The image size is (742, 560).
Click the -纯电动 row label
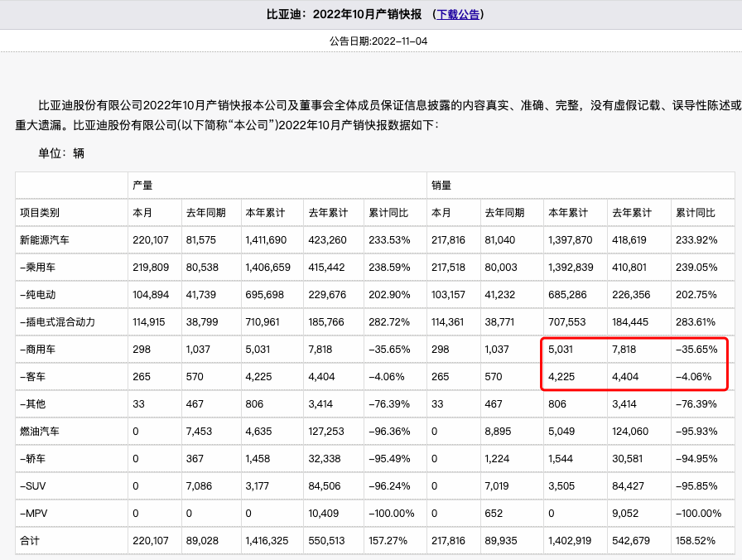(x=38, y=295)
